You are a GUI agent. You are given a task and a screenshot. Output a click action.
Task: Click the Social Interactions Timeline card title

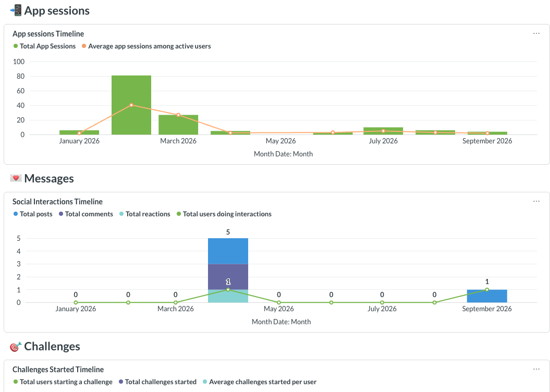(57, 202)
